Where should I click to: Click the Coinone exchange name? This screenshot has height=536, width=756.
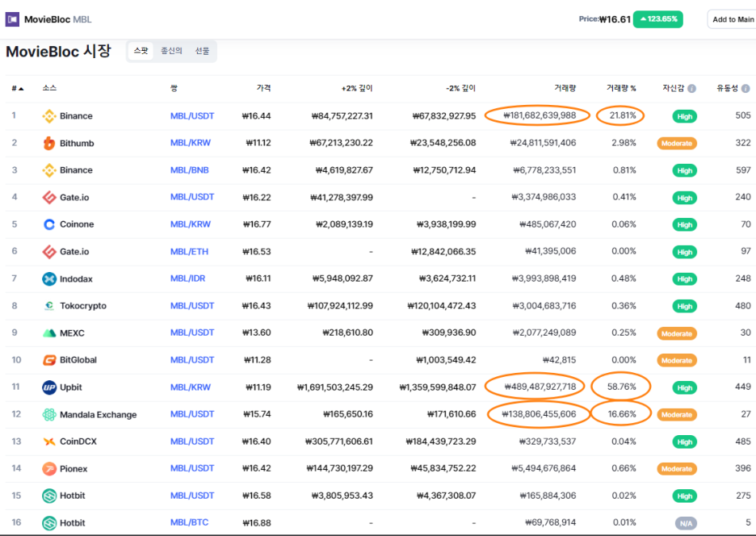click(77, 224)
